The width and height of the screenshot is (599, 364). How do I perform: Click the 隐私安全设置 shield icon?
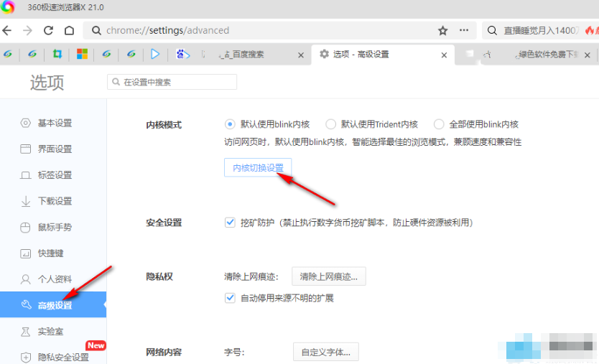pyautogui.click(x=25, y=358)
